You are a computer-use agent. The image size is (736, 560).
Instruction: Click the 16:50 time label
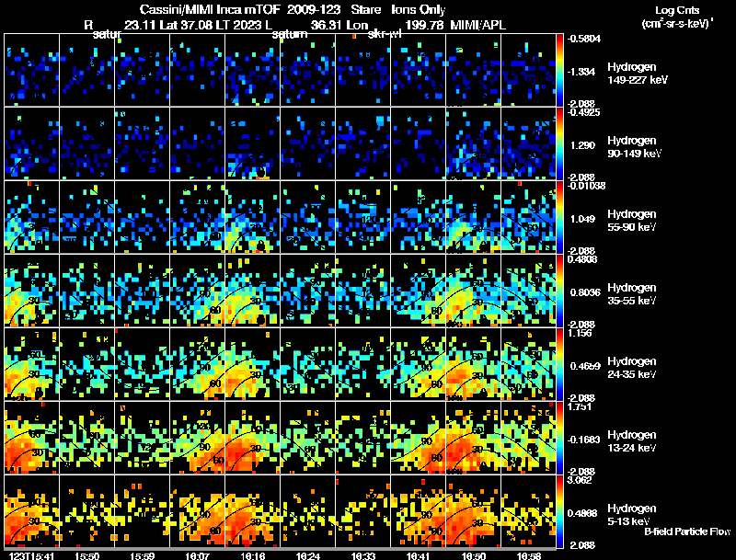coord(473,555)
